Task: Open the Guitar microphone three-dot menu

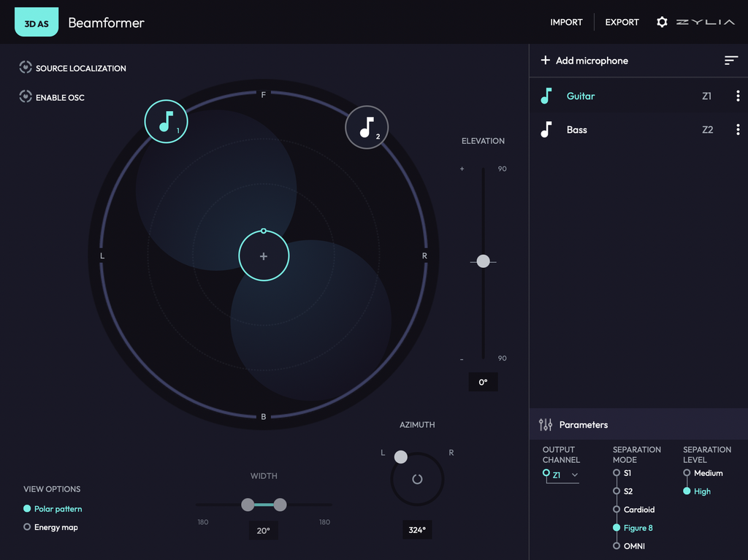Action: point(738,96)
